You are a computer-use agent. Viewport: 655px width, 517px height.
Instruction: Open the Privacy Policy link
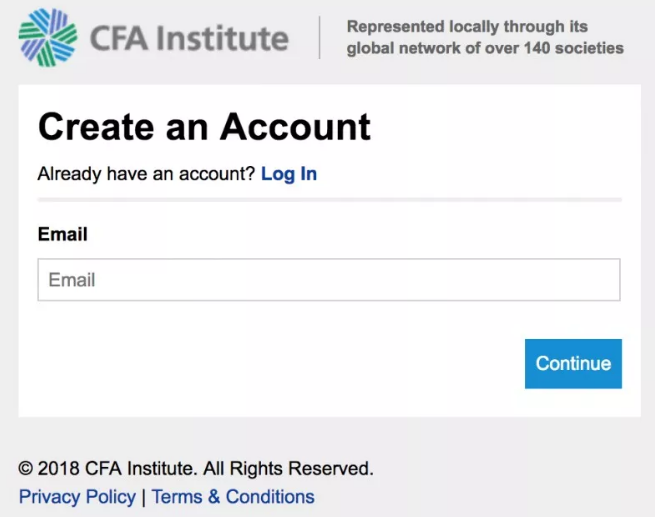pos(77,497)
